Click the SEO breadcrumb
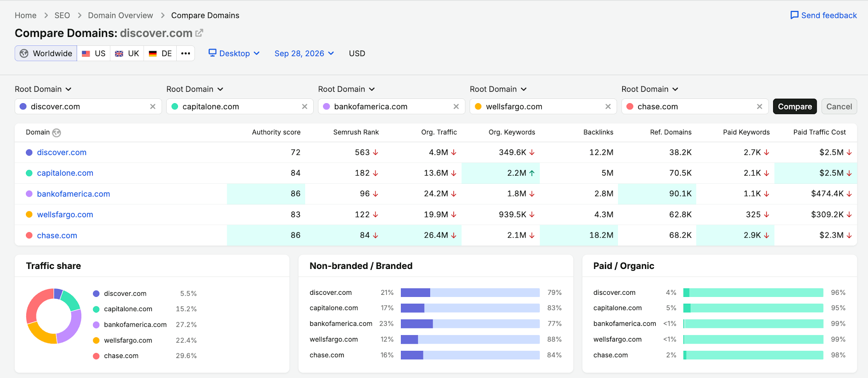The width and height of the screenshot is (868, 378). [x=62, y=15]
